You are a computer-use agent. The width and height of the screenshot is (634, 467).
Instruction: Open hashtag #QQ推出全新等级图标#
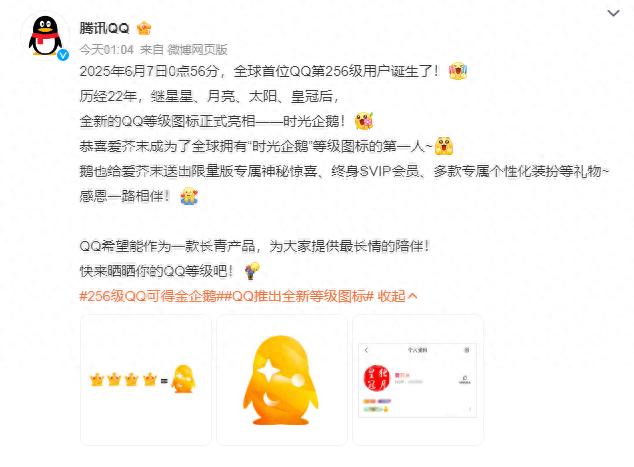pos(298,296)
